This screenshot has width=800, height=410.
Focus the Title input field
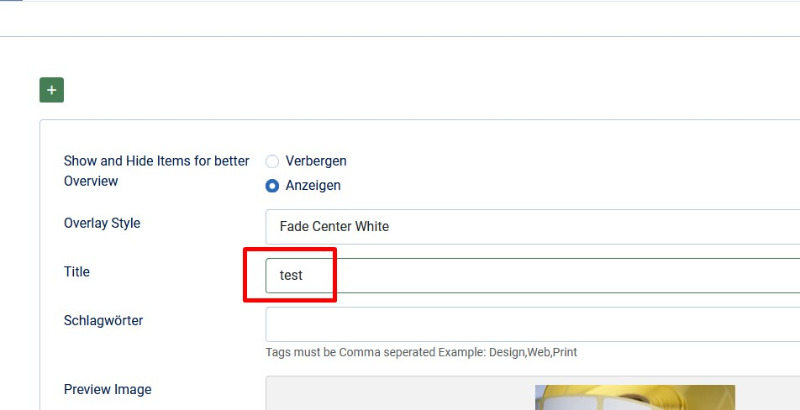533,275
